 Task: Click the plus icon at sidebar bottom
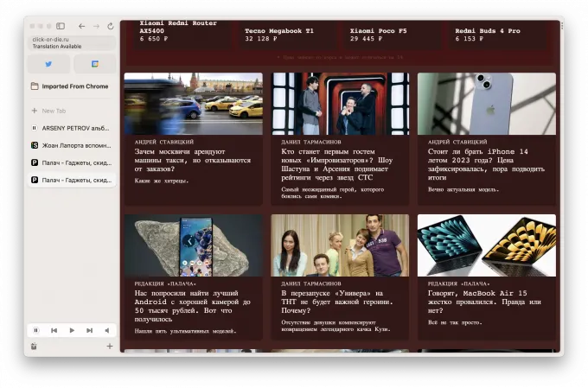110,347
